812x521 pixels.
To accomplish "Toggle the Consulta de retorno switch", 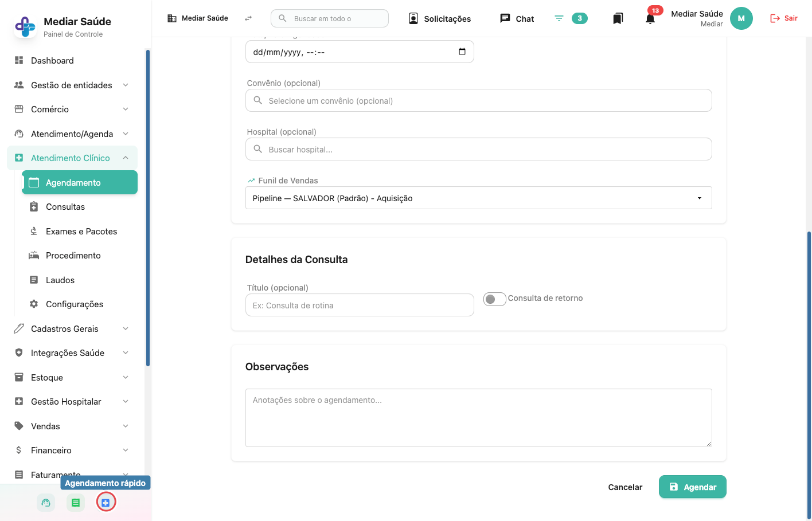I will click(x=494, y=299).
